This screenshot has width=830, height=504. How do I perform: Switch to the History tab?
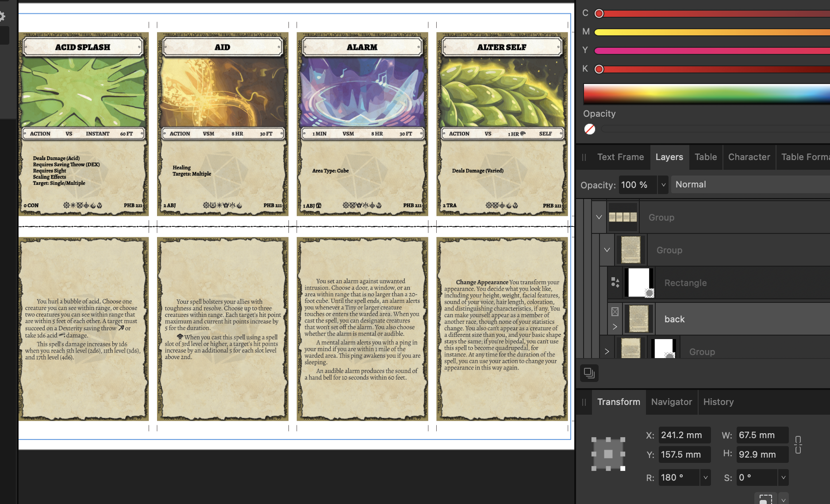719,402
